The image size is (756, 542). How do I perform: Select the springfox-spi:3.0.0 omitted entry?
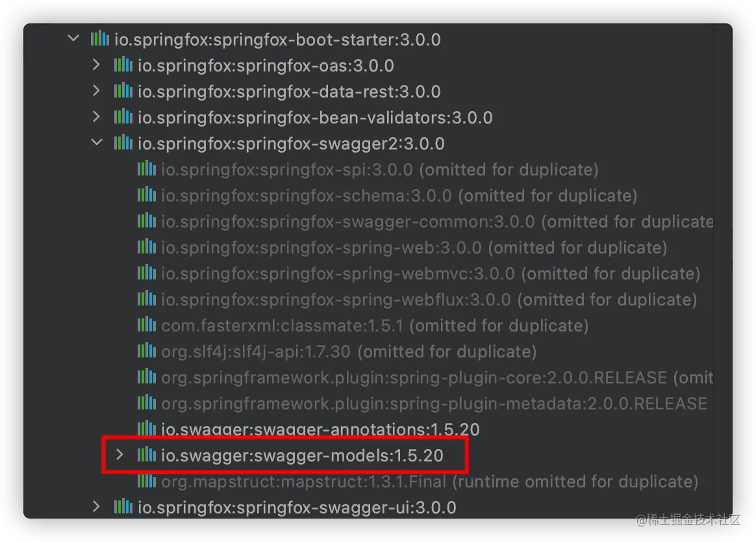(x=379, y=170)
